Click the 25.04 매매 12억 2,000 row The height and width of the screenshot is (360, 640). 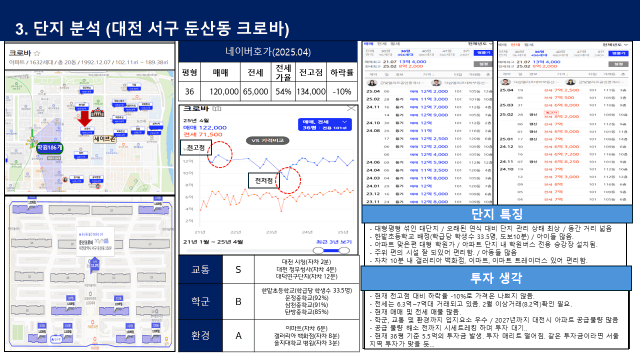[428, 91]
